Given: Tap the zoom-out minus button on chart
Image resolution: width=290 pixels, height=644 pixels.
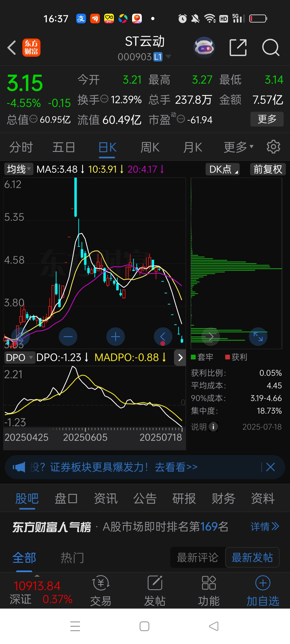Looking at the screenshot, I should (x=68, y=336).
